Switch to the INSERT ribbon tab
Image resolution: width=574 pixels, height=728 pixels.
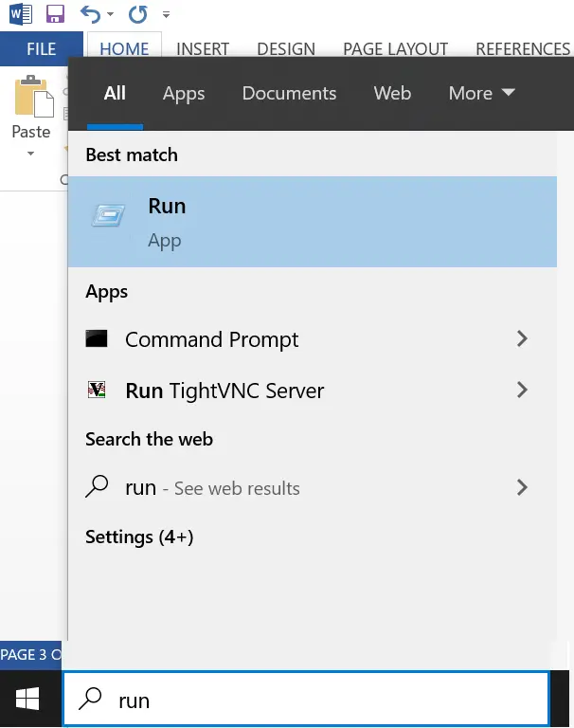click(x=203, y=48)
